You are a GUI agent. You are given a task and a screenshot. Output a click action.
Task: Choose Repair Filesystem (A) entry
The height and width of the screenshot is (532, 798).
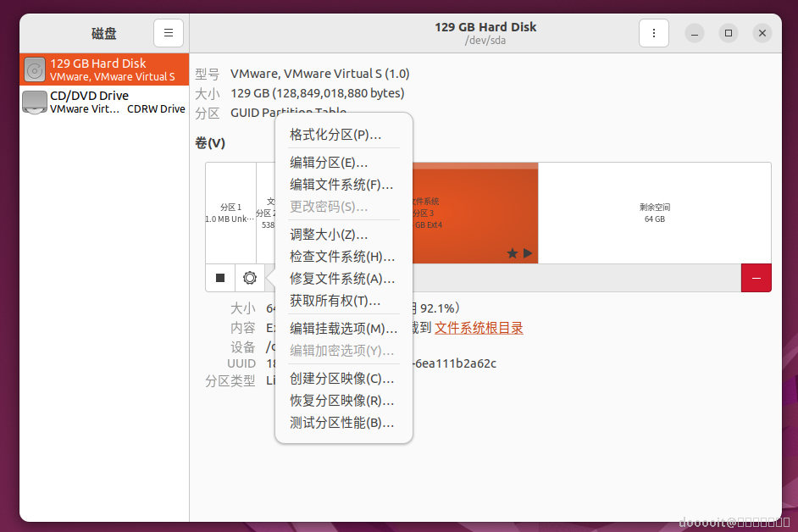point(344,279)
